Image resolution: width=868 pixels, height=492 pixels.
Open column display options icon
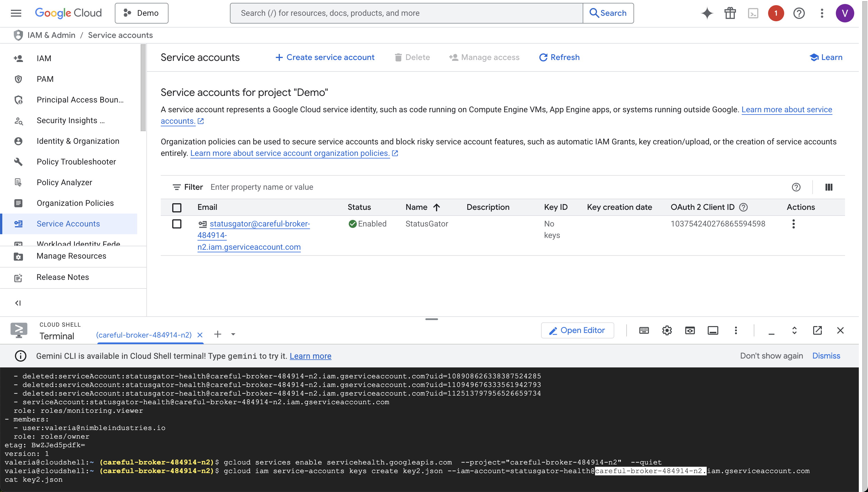(x=828, y=187)
